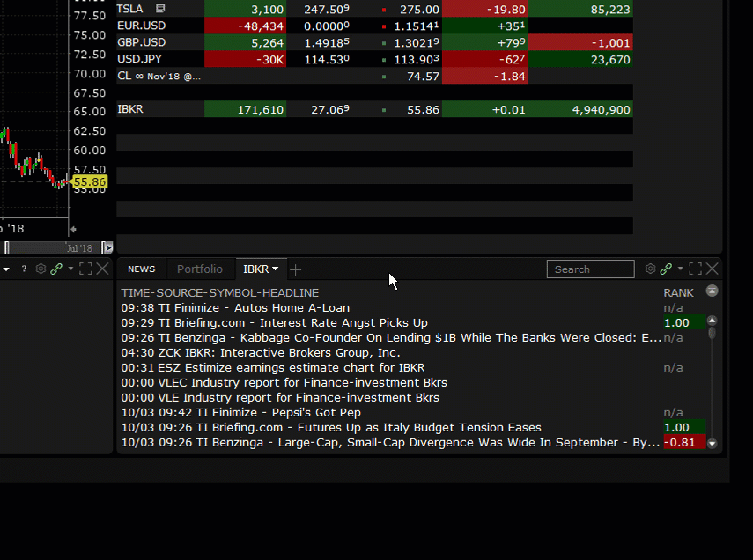Click the Jul '18 chart range bar

[55, 247]
